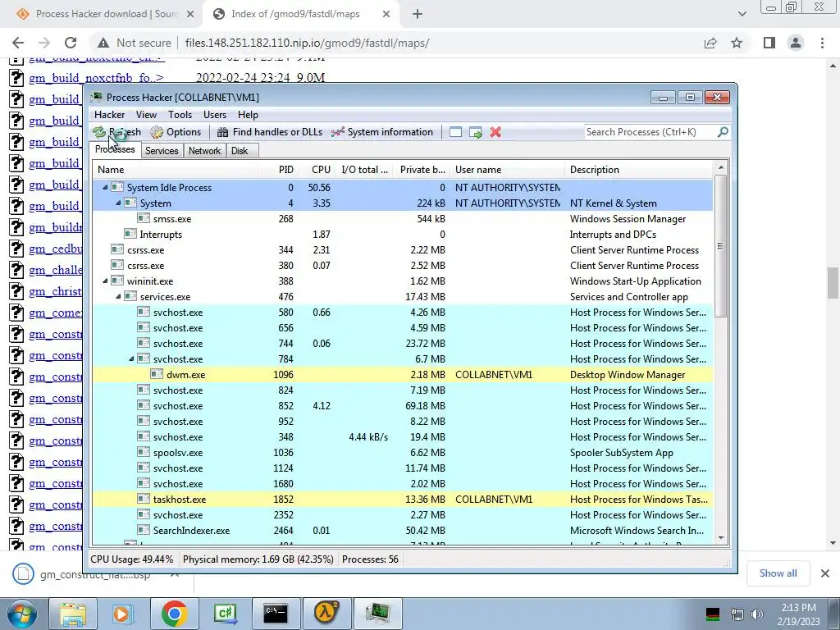Sort by the Description column header
This screenshot has width=840, height=630.
[639, 169]
